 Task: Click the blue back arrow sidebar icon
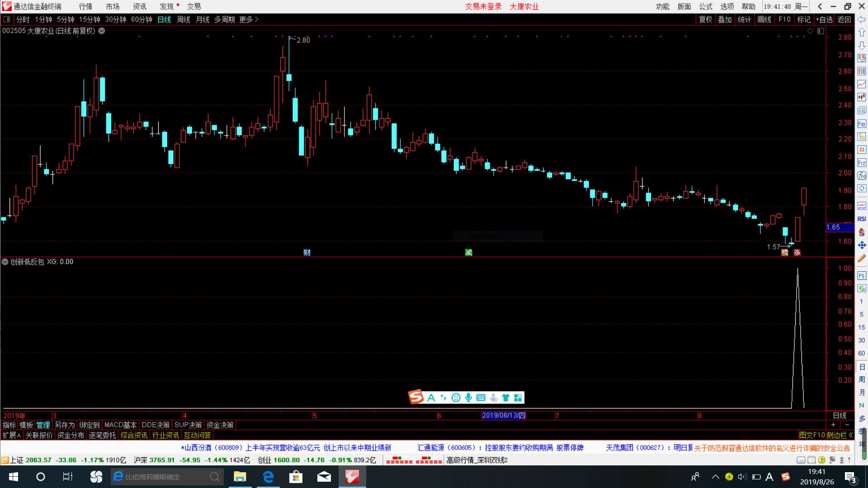(x=862, y=19)
